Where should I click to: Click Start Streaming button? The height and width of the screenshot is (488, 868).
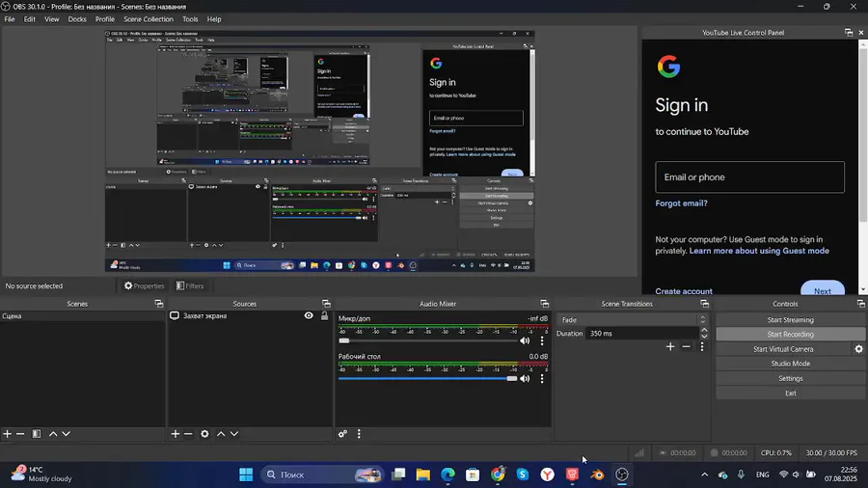point(791,320)
